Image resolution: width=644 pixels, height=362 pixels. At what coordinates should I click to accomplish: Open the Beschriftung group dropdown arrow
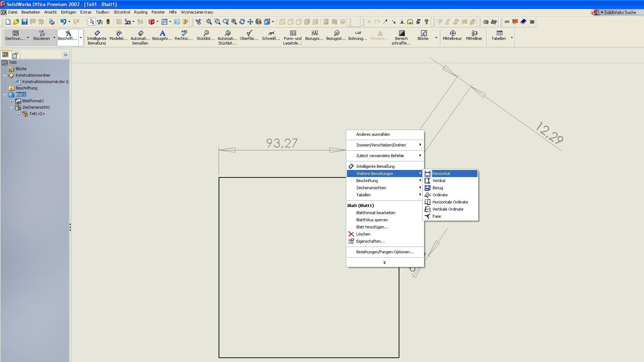81,37
